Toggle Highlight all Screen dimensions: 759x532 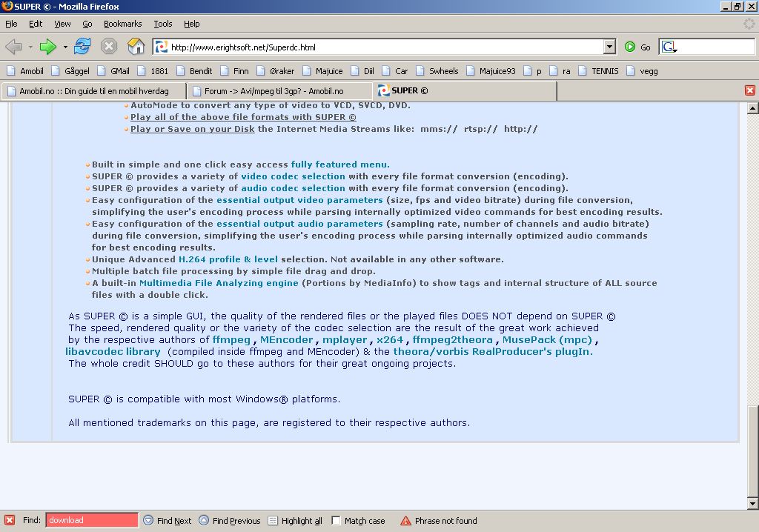point(295,521)
